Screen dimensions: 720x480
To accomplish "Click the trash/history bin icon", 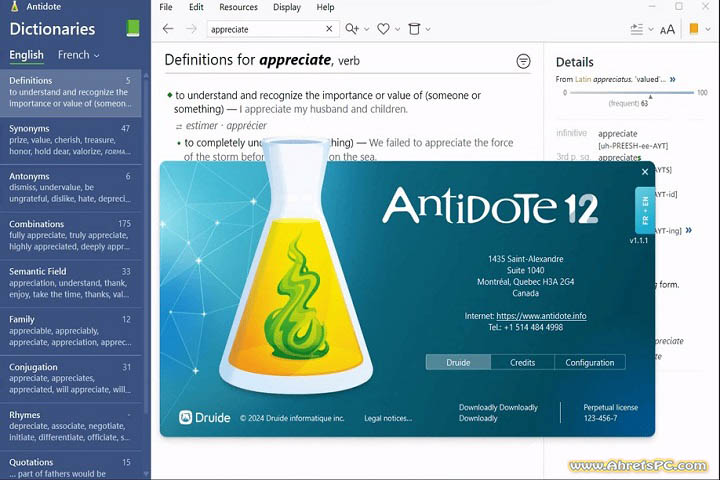I will click(x=414, y=29).
